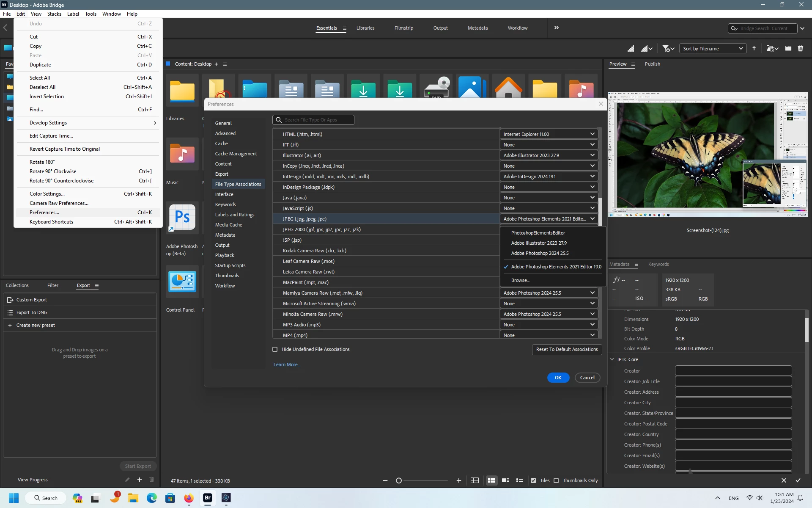The width and height of the screenshot is (812, 508).
Task: Open the HTML file association dropdown
Action: 549,134
